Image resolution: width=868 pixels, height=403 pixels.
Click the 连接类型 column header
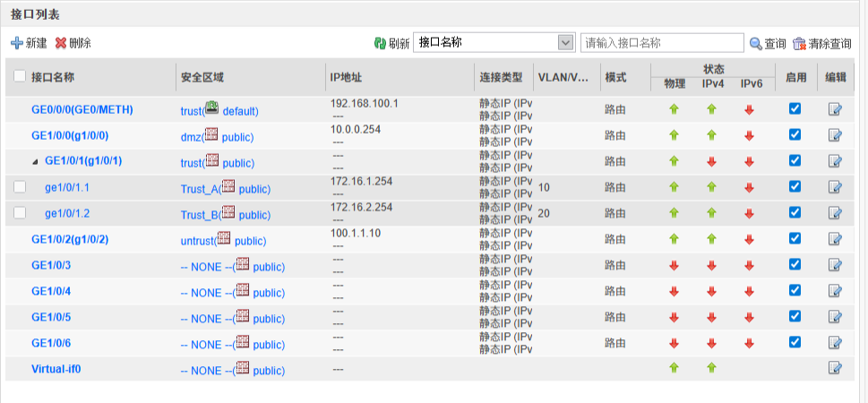point(501,78)
